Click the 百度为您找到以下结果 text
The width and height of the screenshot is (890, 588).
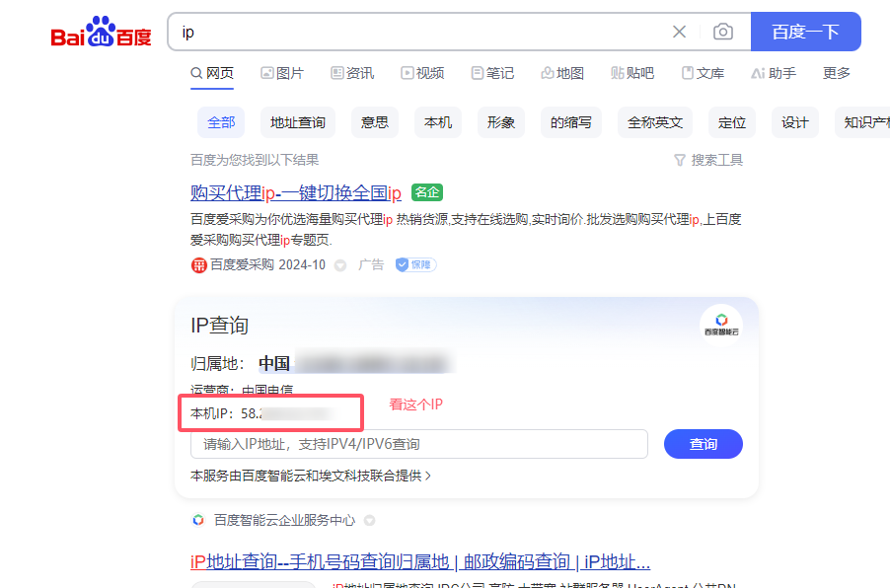255,160
